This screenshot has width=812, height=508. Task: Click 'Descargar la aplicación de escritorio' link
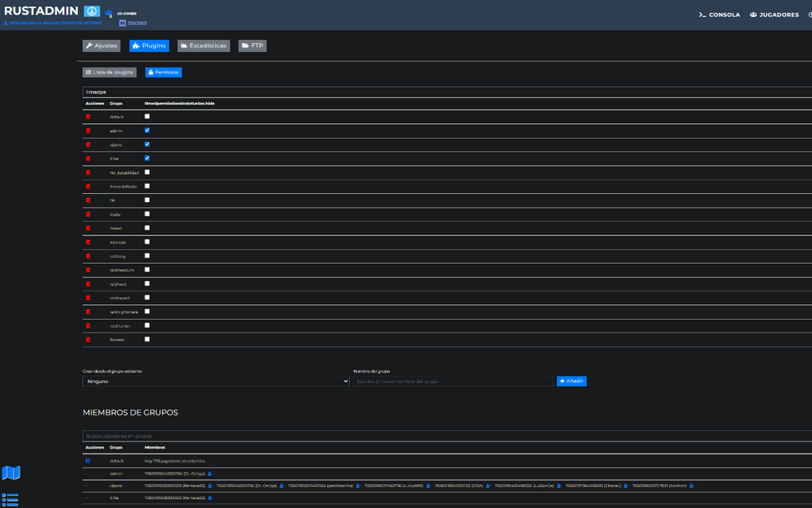pos(53,23)
